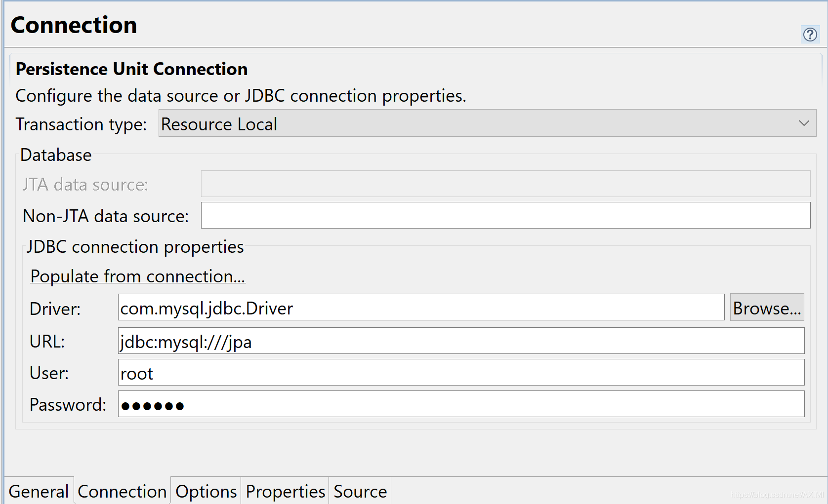Click the Non-JTA data source field
The width and height of the screenshot is (828, 504).
coord(505,215)
